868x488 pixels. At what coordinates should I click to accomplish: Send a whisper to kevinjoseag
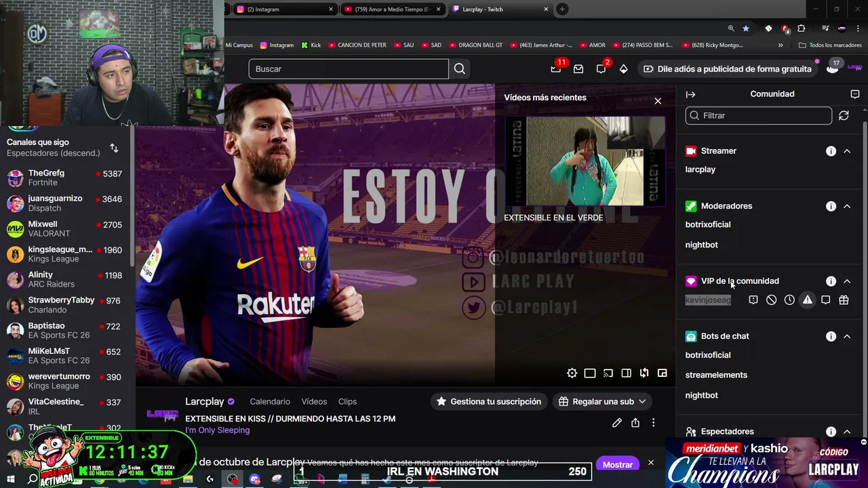coord(825,300)
